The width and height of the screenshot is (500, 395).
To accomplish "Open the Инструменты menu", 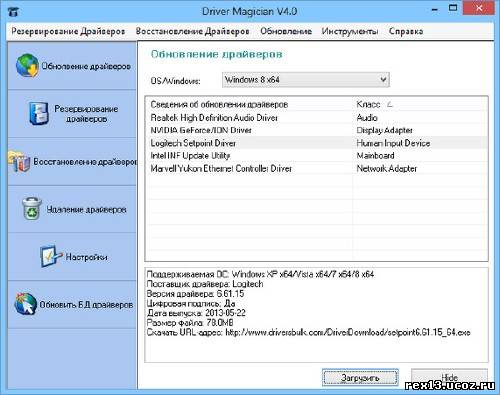I will click(350, 31).
